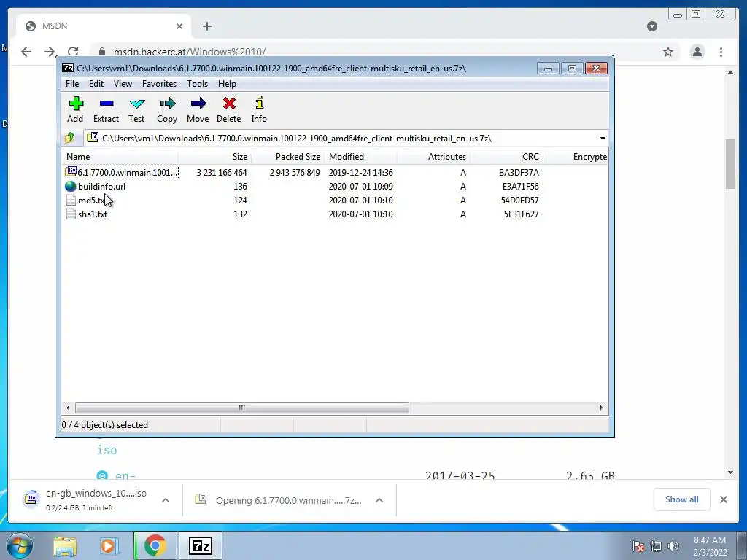Open options for en-gb_windows_10 iso download
Image resolution: width=747 pixels, height=560 pixels.
pos(166,500)
